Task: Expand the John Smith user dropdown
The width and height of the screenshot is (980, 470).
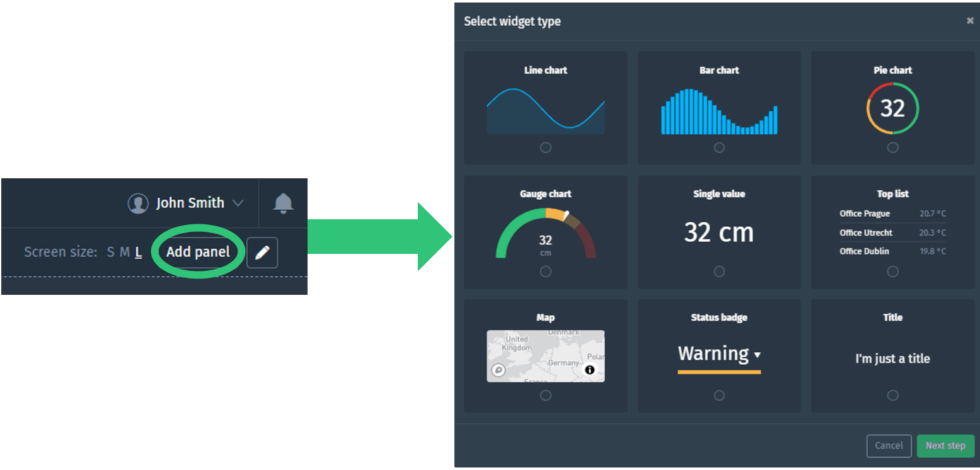Action: [238, 203]
